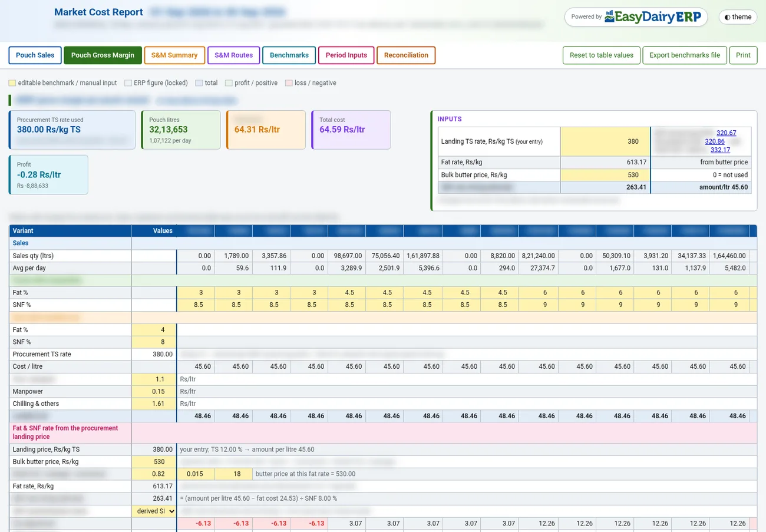Click the Profit -0.28 Rs/ltr card

(48, 174)
